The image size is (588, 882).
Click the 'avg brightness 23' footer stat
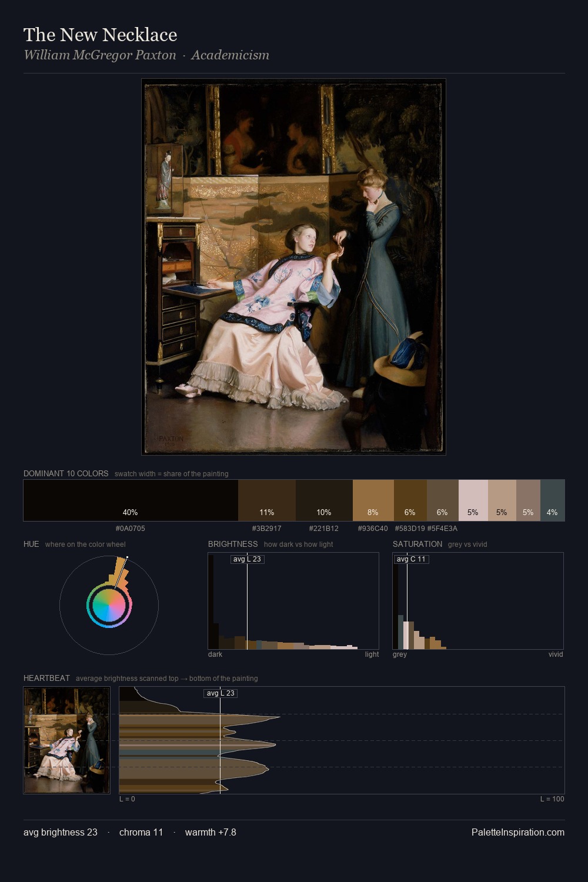pyautogui.click(x=61, y=832)
